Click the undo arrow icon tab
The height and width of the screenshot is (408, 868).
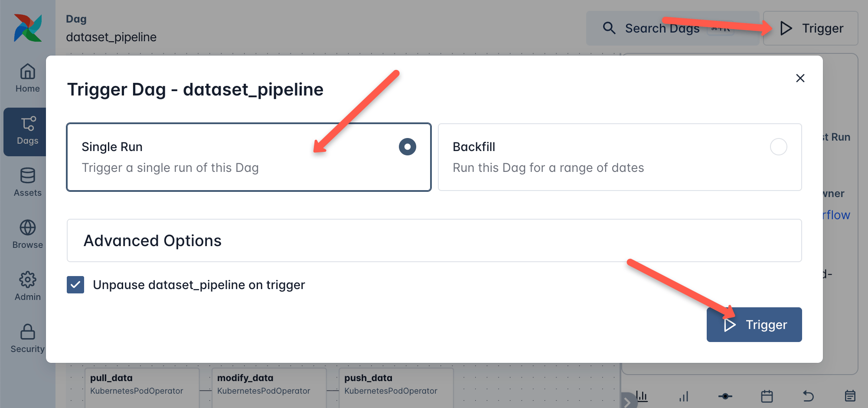tap(809, 396)
